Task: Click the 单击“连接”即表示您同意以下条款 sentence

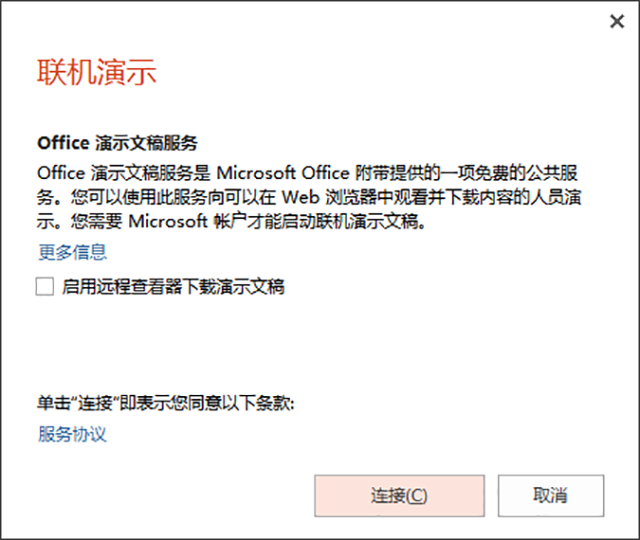Action: tap(165, 403)
